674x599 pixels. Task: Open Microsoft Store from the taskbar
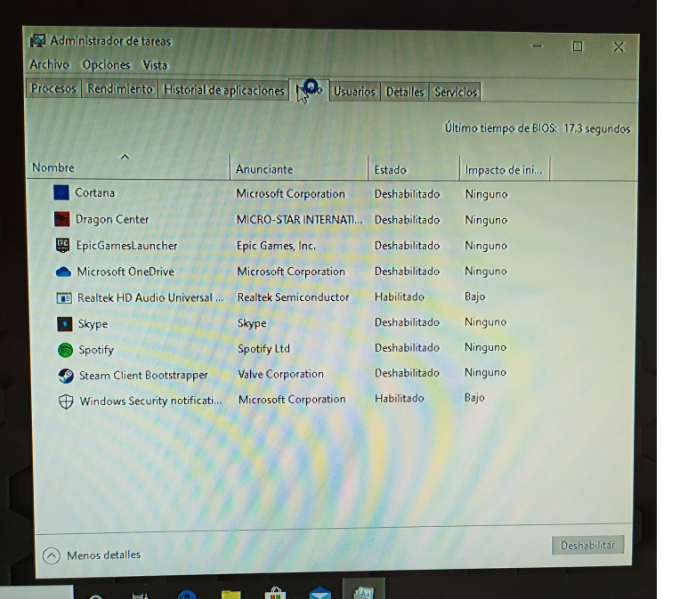(276, 593)
